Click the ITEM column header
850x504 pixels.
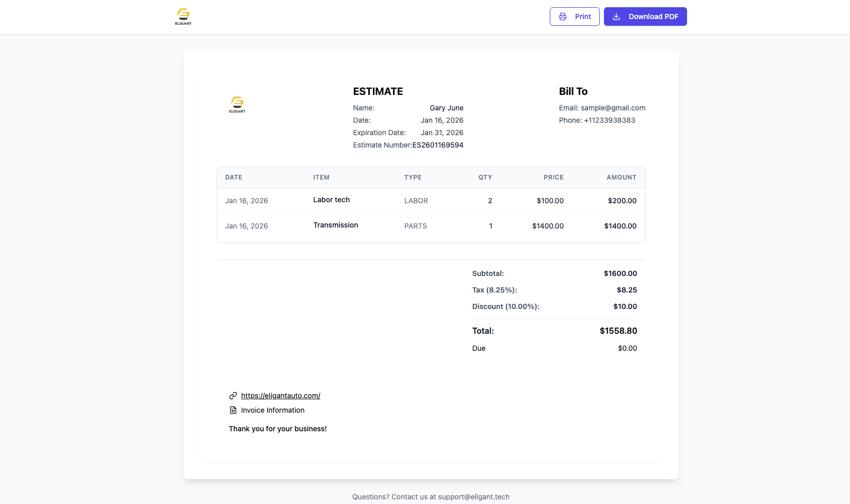point(321,177)
